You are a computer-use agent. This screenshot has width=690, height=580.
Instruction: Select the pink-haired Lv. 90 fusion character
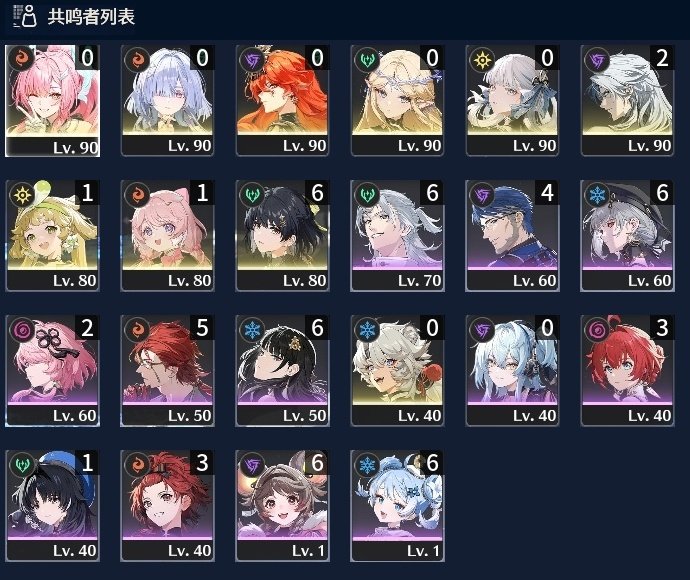click(52, 101)
